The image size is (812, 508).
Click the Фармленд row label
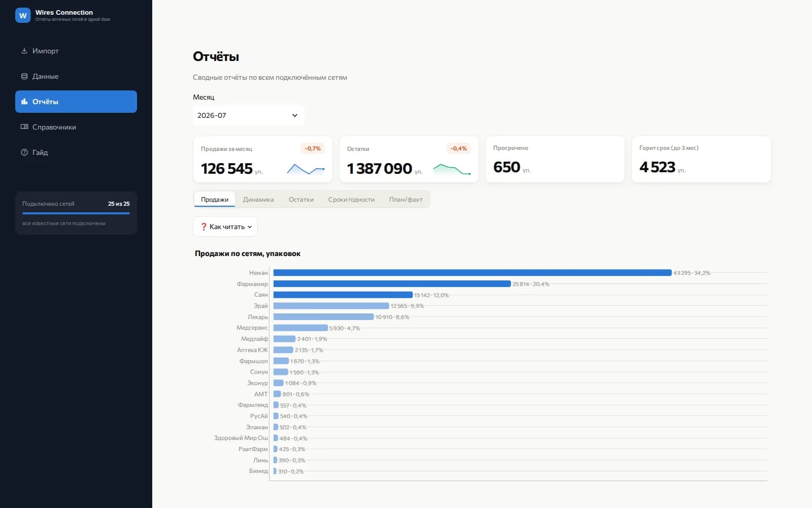[253, 405]
